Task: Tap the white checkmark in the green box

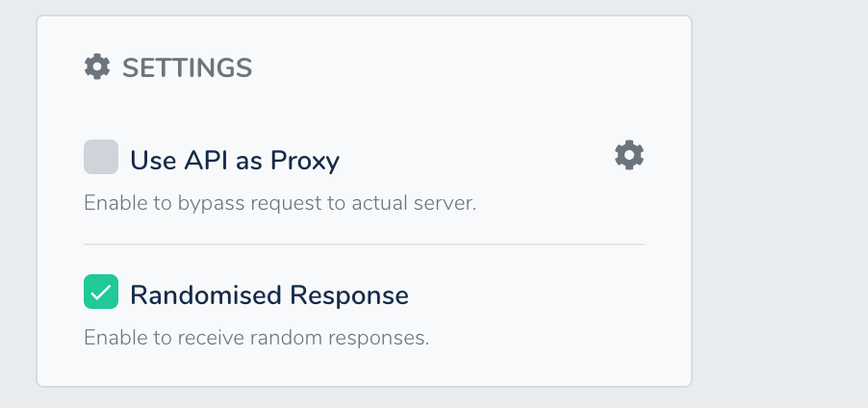Action: point(101,292)
